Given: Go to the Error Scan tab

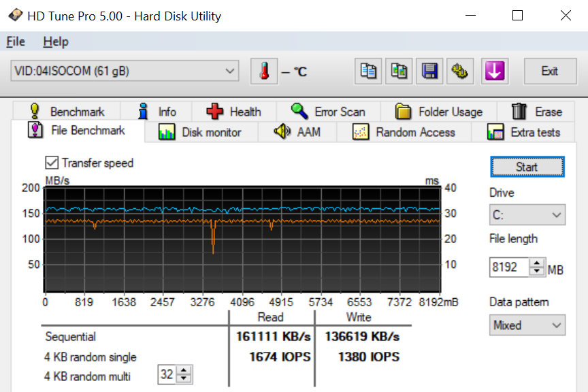Looking at the screenshot, I should coord(329,112).
